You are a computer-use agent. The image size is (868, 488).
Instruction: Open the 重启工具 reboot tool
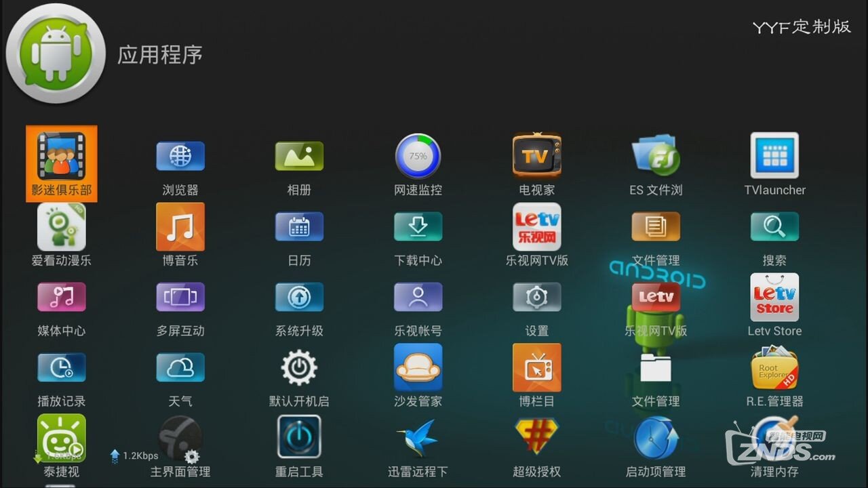299,445
